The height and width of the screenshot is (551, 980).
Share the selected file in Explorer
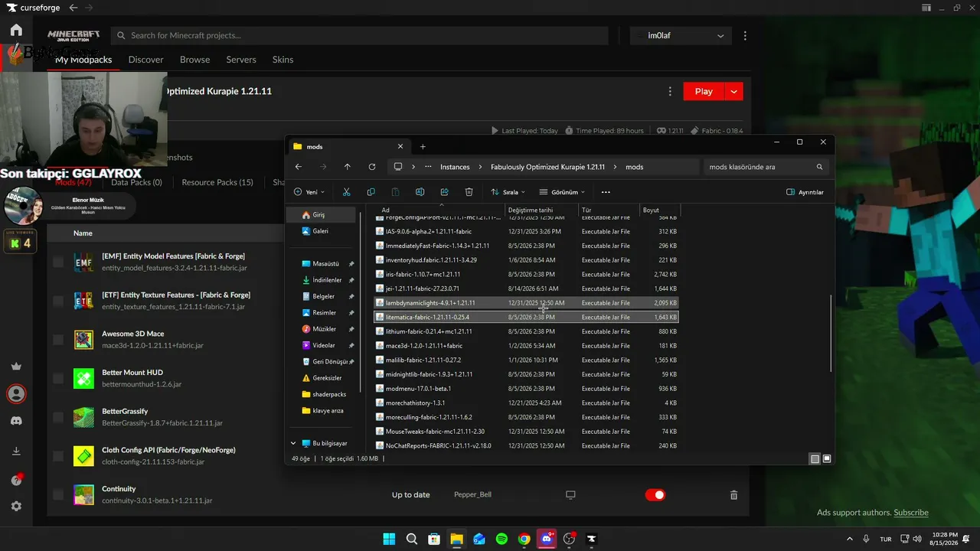445,192
